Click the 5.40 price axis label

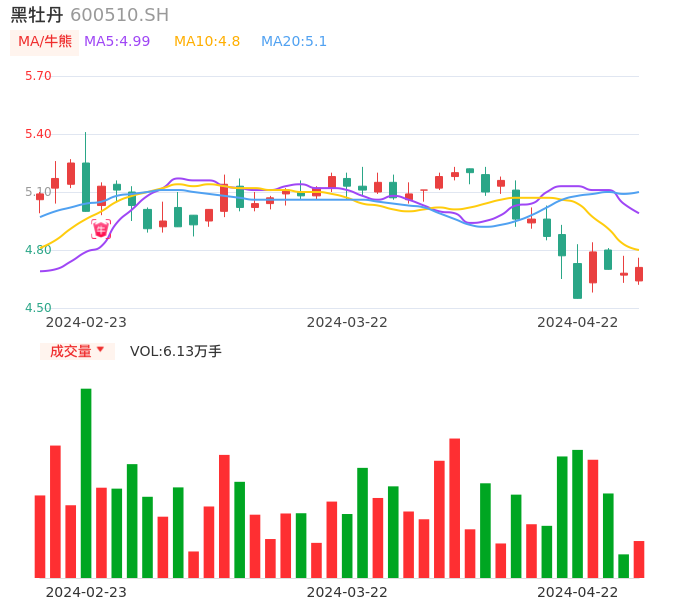click(x=38, y=134)
